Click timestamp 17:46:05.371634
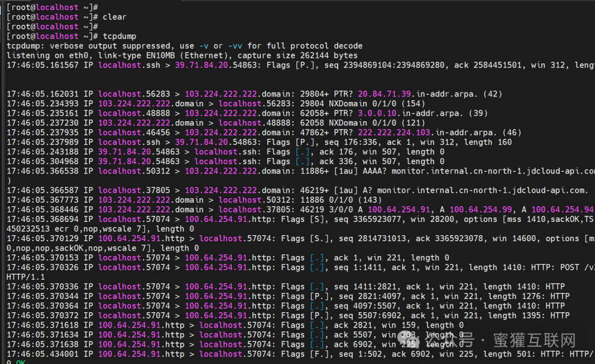Screen dimensions: 595x364 42,335
